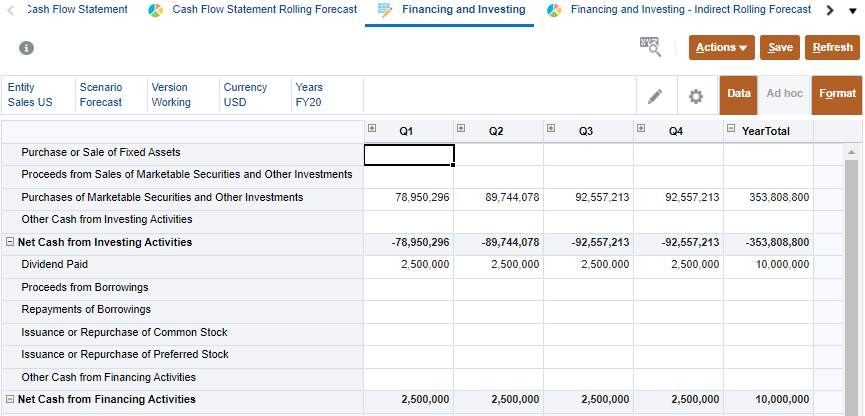
Task: Open the Actions dropdown menu
Action: (x=722, y=47)
